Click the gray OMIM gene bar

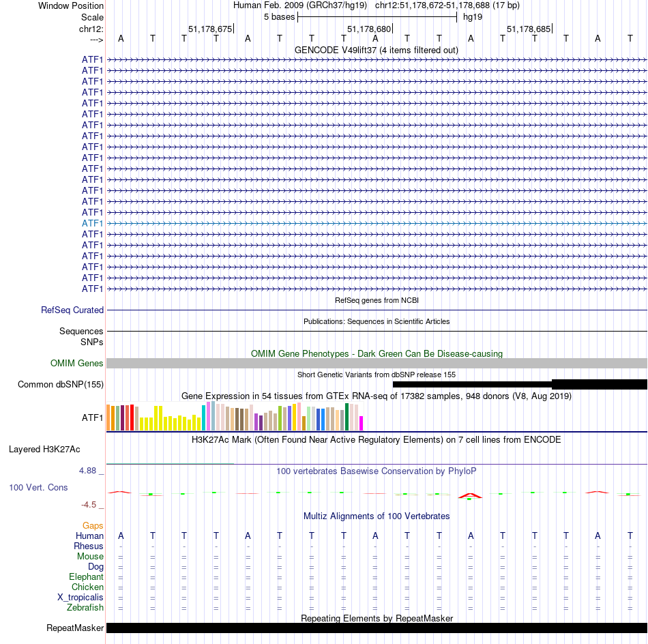377,364
